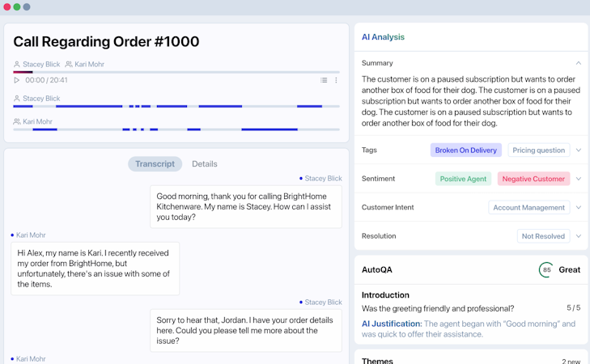Image resolution: width=590 pixels, height=364 pixels.
Task: Click the Broken On Delivery tag
Action: pos(465,150)
